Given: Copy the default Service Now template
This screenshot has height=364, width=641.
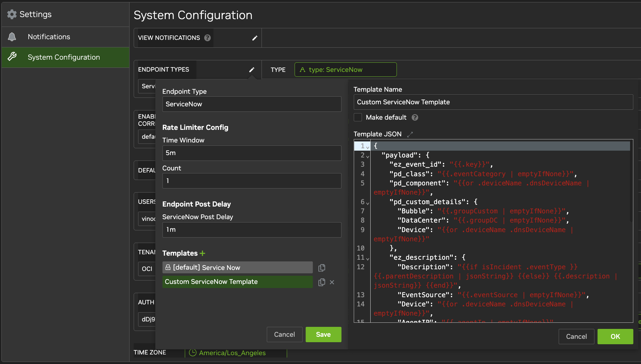Looking at the screenshot, I should point(322,268).
